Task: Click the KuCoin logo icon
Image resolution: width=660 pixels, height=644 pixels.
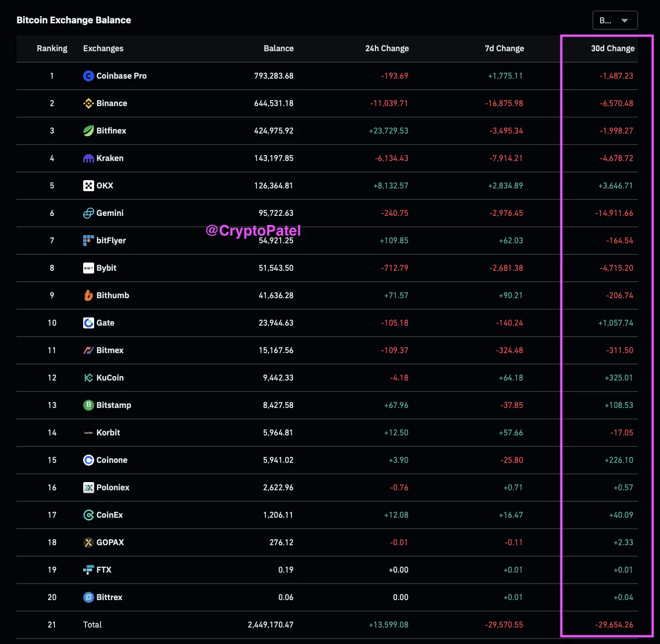Action: point(88,378)
